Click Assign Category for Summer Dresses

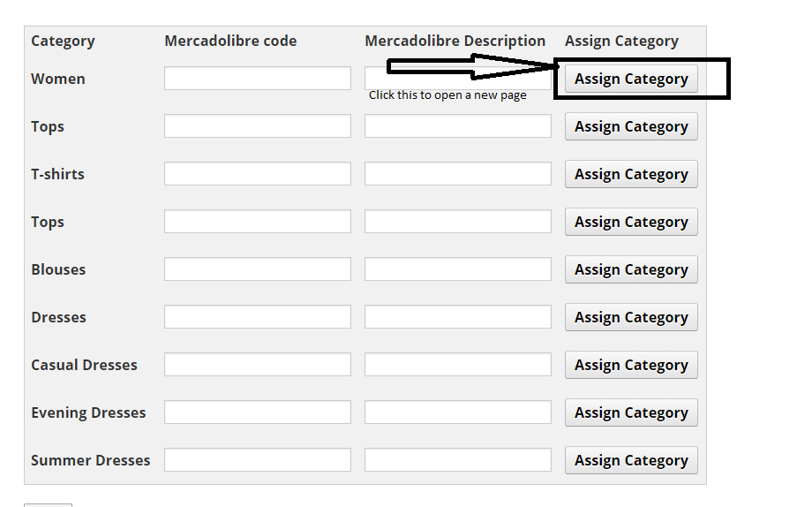631,460
